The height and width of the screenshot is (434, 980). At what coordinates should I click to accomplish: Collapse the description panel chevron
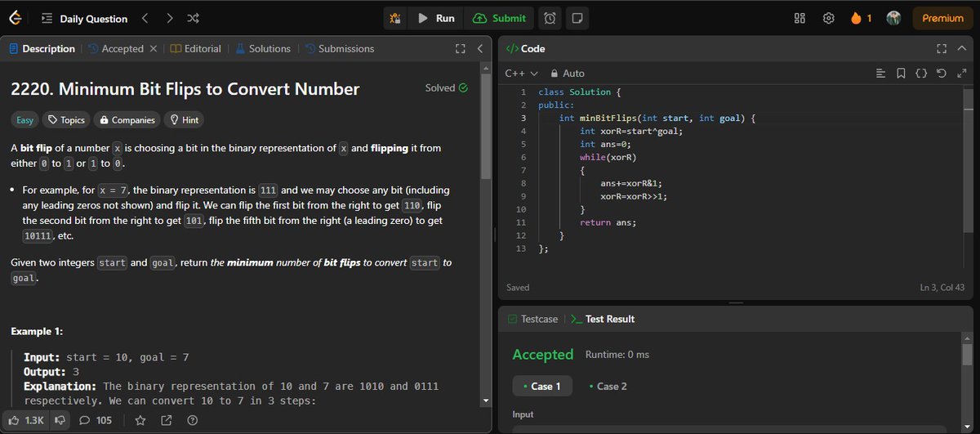(479, 49)
